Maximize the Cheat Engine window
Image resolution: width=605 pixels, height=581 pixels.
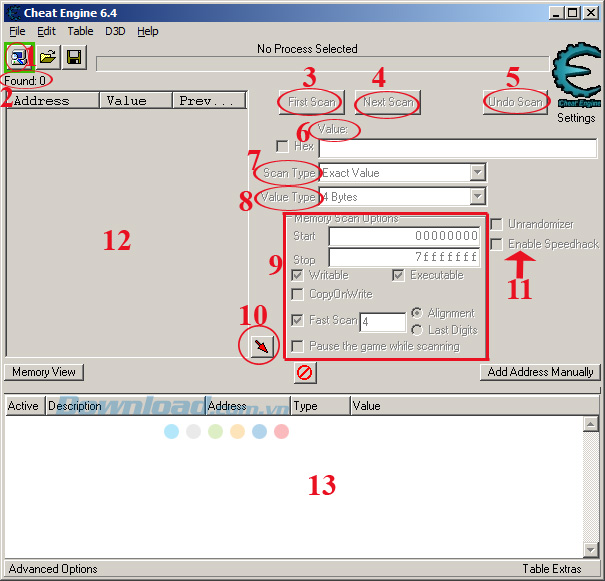[573, 13]
